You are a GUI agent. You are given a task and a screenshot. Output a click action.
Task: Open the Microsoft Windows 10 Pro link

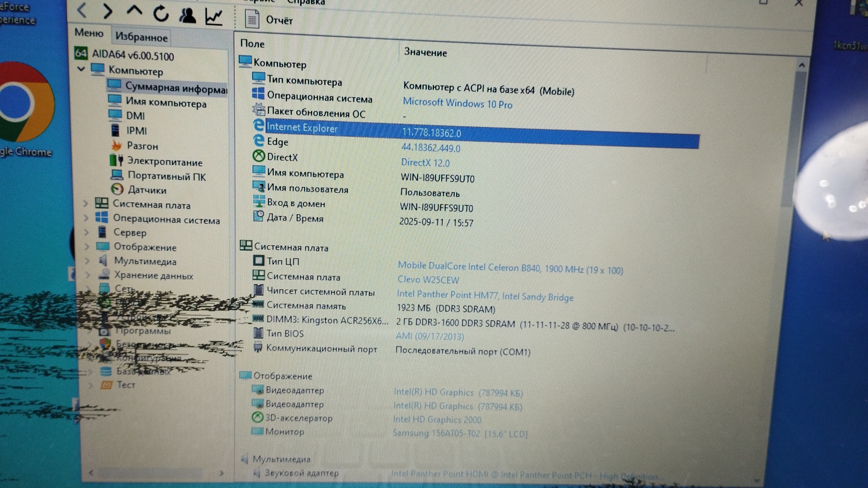click(458, 103)
